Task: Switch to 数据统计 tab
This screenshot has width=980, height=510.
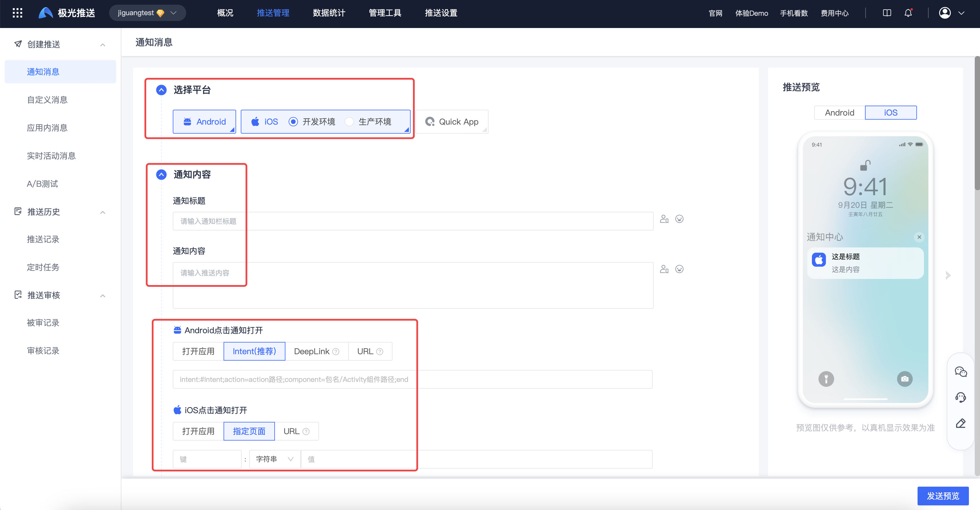Action: tap(329, 13)
